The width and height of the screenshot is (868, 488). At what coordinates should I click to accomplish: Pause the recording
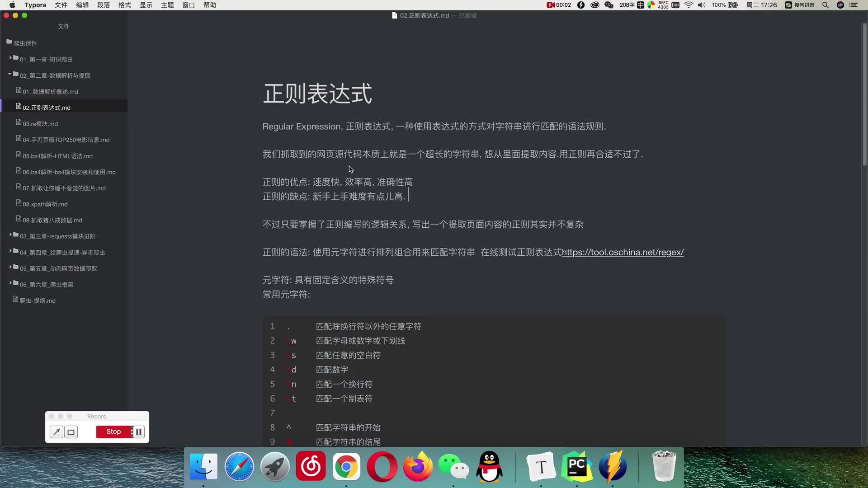point(138,432)
